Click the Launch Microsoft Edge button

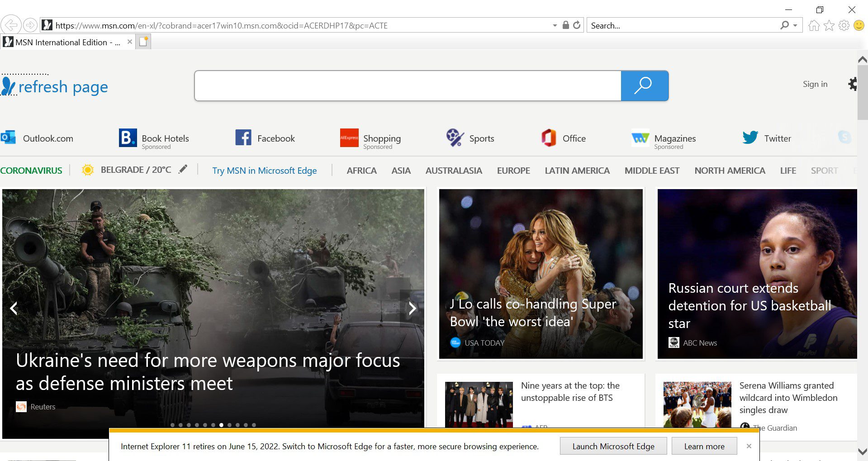[x=613, y=446]
